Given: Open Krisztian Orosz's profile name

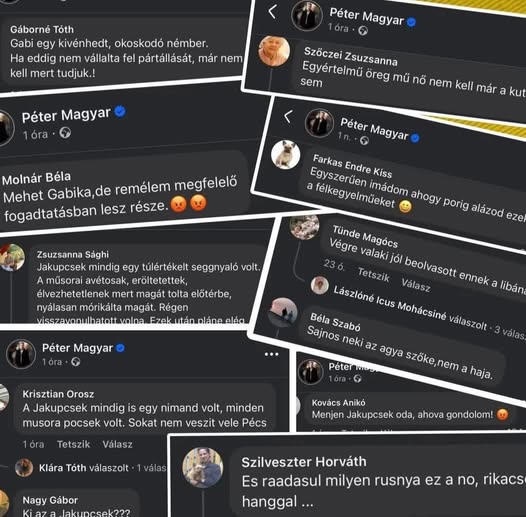Looking at the screenshot, I should point(58,394).
